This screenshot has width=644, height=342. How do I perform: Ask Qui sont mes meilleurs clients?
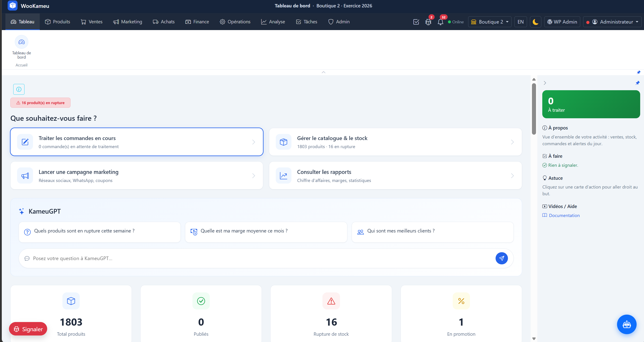(432, 232)
